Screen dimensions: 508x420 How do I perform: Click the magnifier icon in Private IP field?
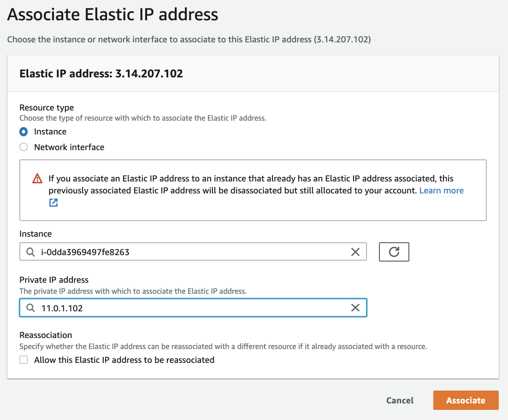coord(30,308)
